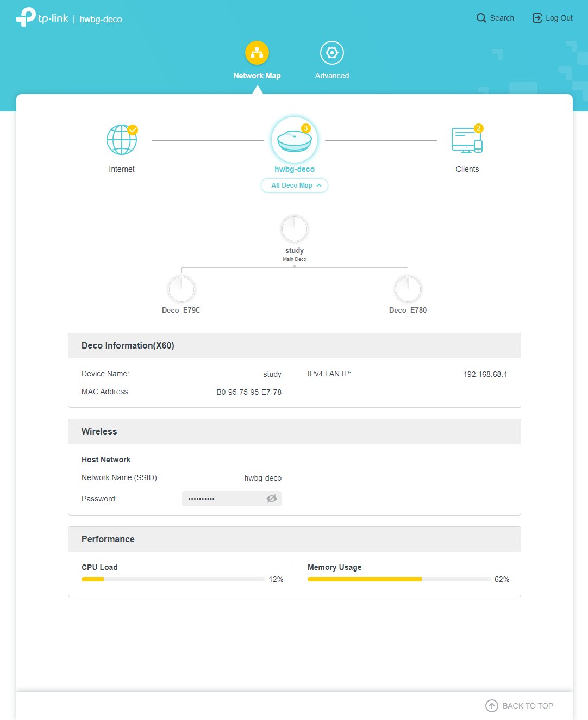This screenshot has height=720, width=588.
Task: Click the Deco_E780 label
Action: tap(408, 310)
